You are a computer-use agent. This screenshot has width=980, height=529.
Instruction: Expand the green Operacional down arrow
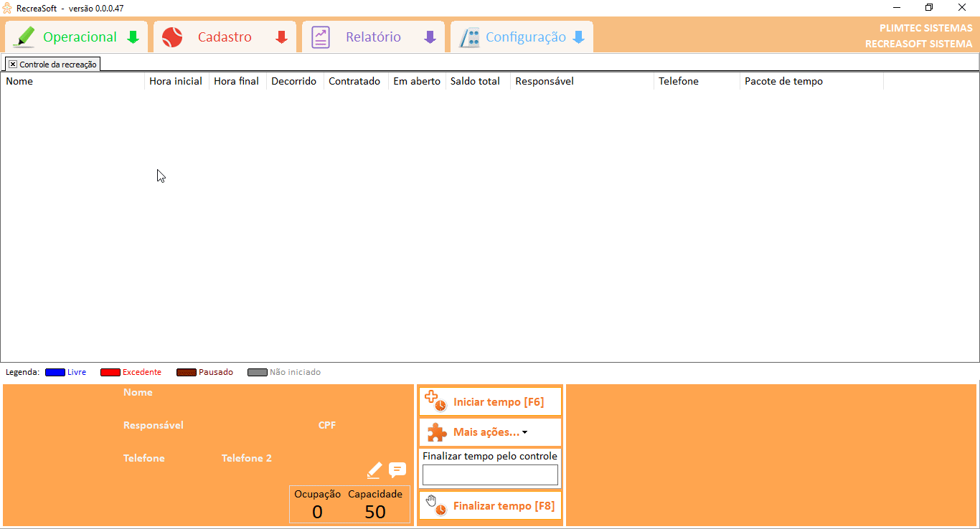pos(133,37)
